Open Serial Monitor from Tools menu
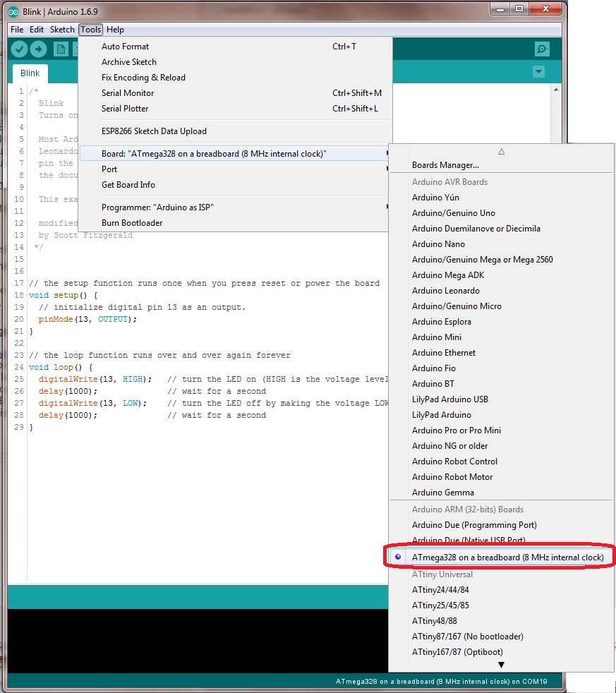This screenshot has width=616, height=693. (x=235, y=93)
